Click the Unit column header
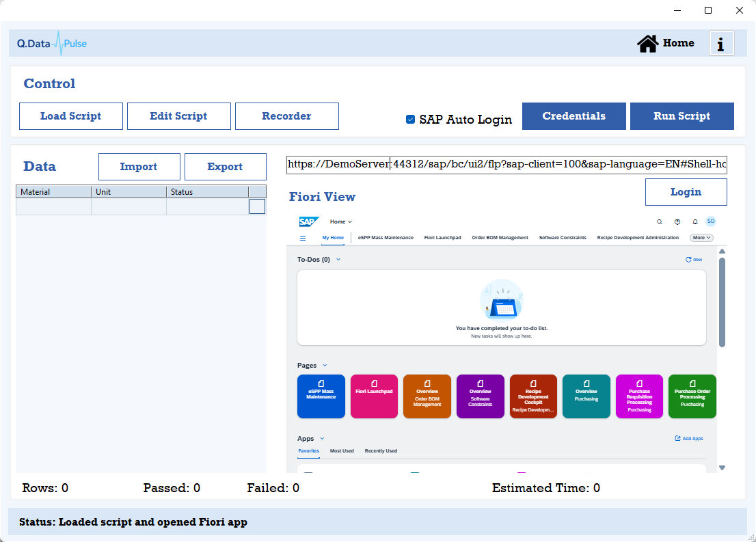Viewport: 756px width, 542px height. [129, 192]
